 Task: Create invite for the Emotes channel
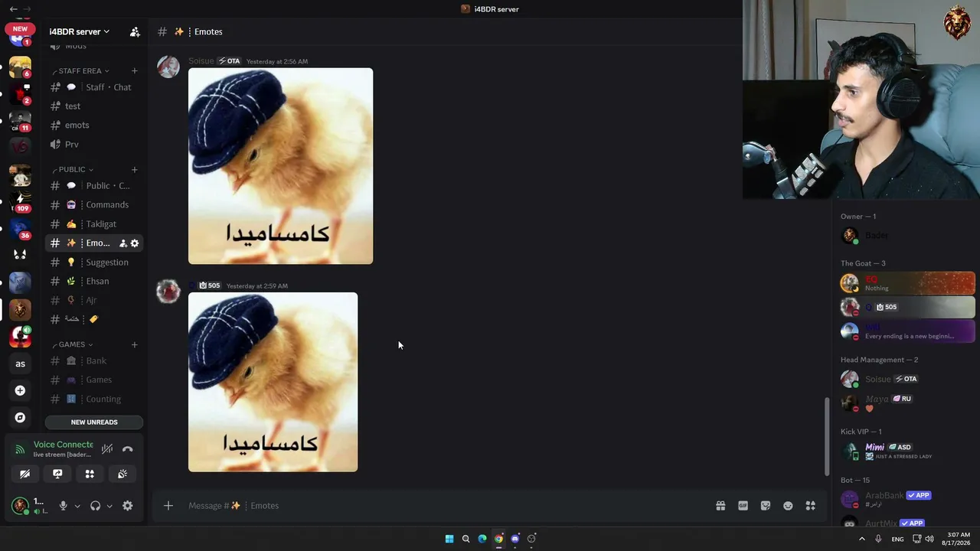(x=122, y=243)
